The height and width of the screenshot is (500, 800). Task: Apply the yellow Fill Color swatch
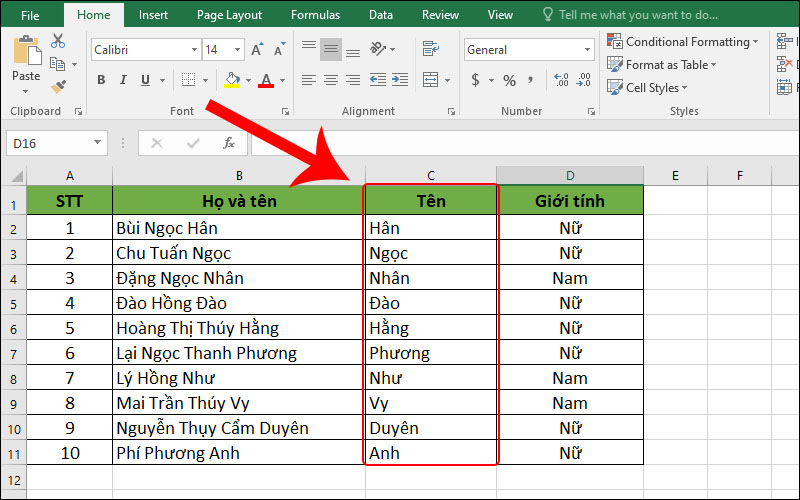point(232,80)
